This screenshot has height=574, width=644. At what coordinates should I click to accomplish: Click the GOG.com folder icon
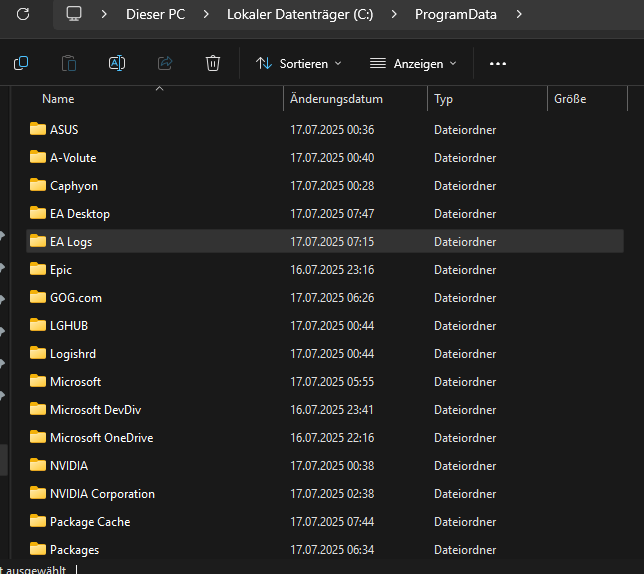click(38, 297)
